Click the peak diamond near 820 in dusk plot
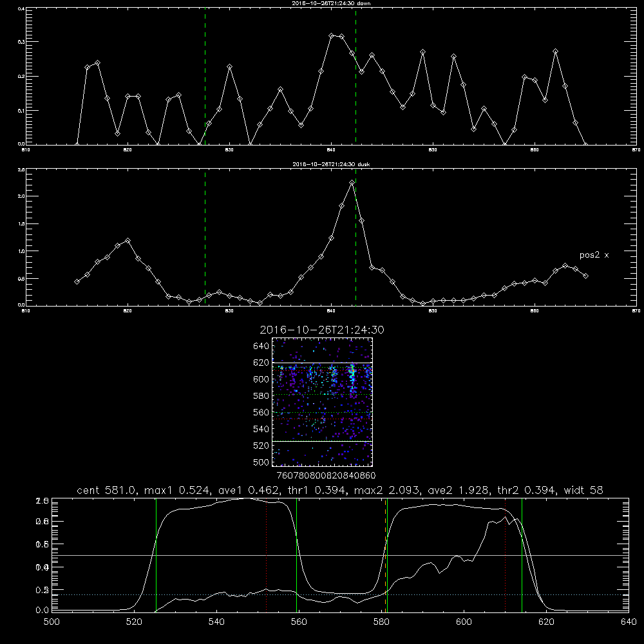The width and height of the screenshot is (644, 644). pos(128,241)
